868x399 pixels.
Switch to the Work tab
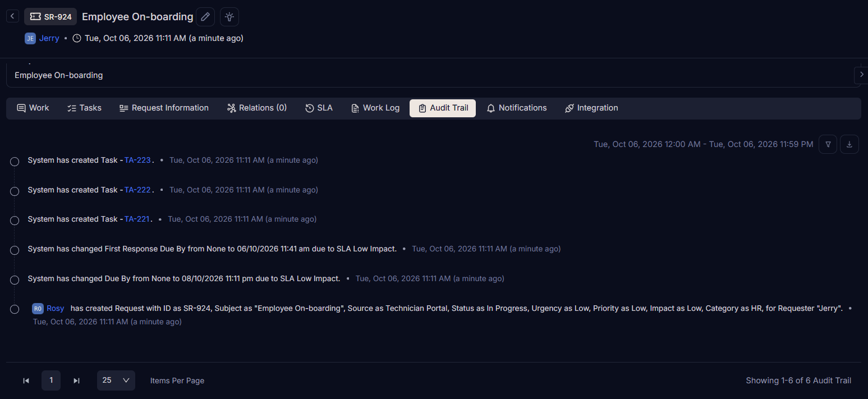click(33, 108)
